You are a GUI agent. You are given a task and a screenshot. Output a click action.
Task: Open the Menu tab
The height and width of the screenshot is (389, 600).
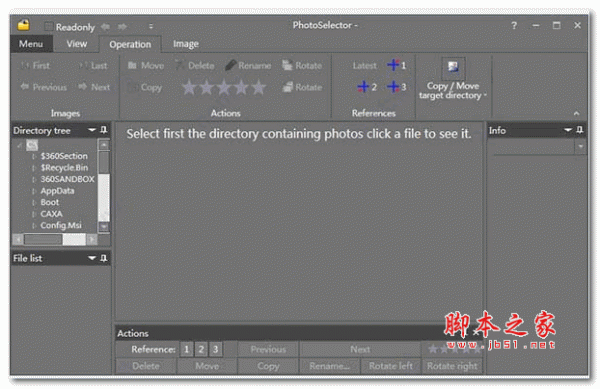point(31,44)
